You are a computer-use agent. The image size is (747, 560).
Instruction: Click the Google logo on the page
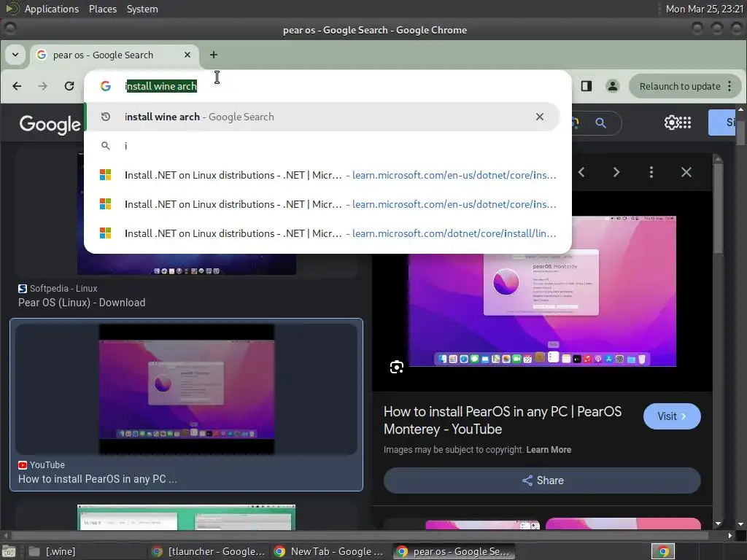point(50,124)
